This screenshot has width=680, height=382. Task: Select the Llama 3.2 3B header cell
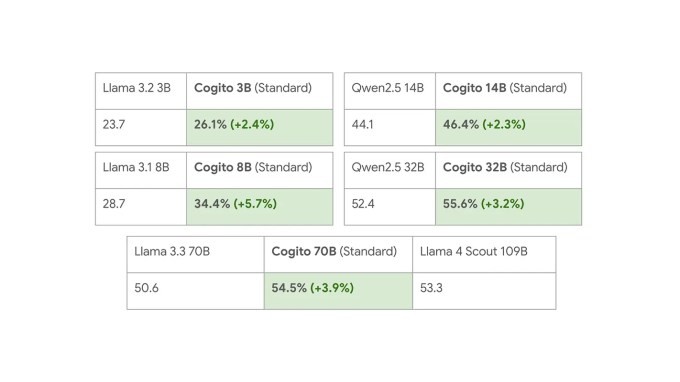[x=141, y=91]
